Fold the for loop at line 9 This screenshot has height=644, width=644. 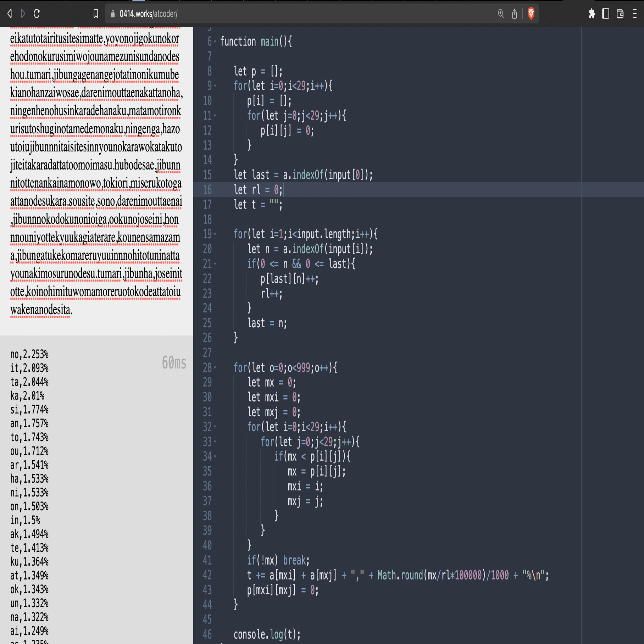pyautogui.click(x=215, y=86)
